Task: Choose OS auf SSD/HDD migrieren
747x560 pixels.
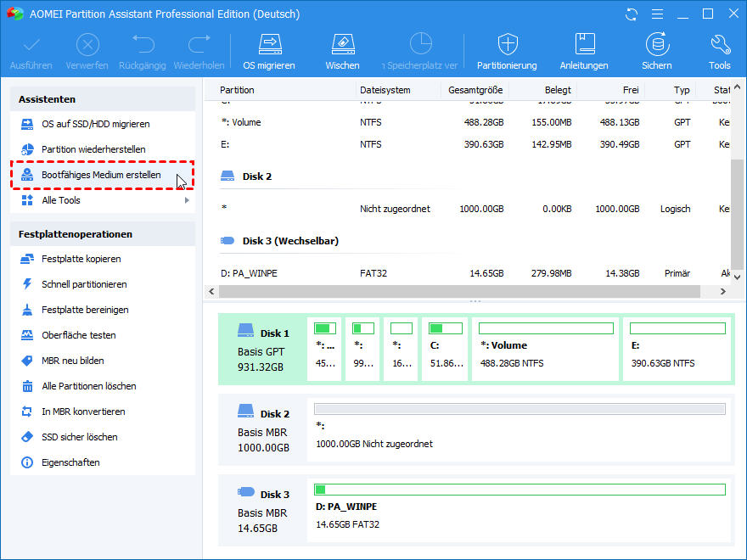Action: point(95,124)
